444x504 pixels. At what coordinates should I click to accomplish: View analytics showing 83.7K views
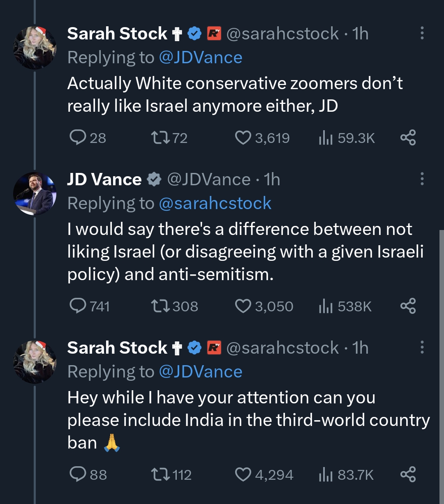pos(346,474)
